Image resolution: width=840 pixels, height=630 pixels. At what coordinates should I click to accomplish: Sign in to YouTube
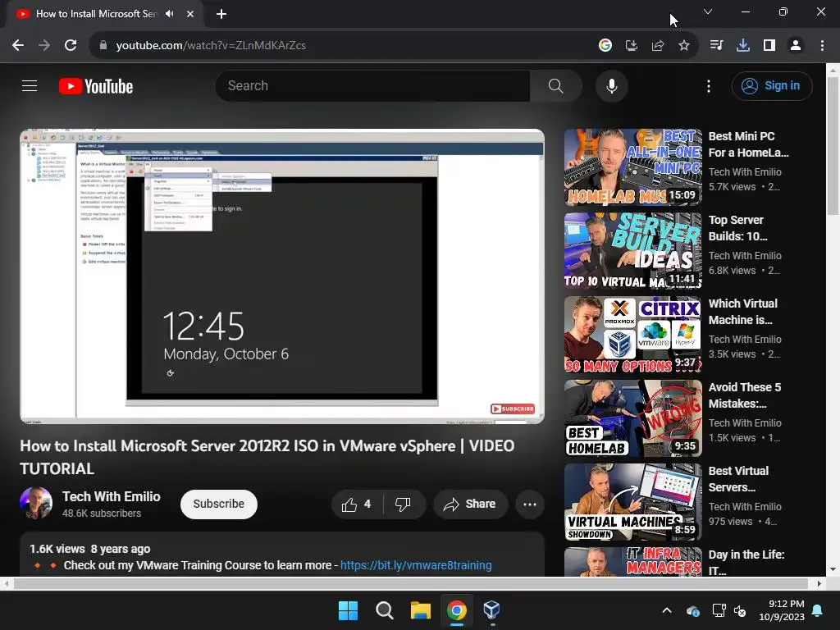click(x=772, y=85)
